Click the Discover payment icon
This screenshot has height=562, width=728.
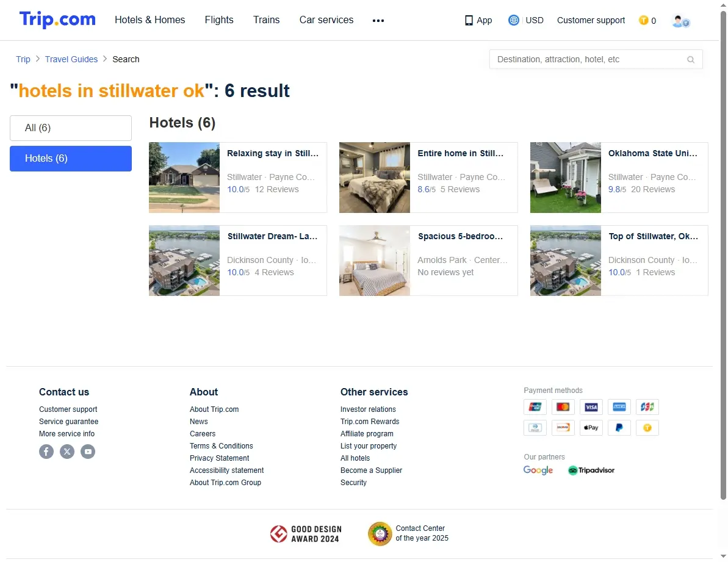[563, 428]
